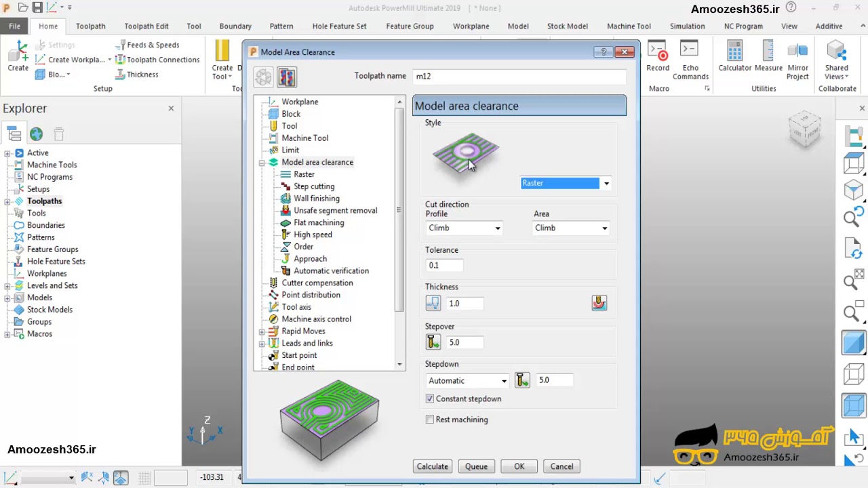Close the Explorer panel
The image size is (868, 488).
(171, 108)
